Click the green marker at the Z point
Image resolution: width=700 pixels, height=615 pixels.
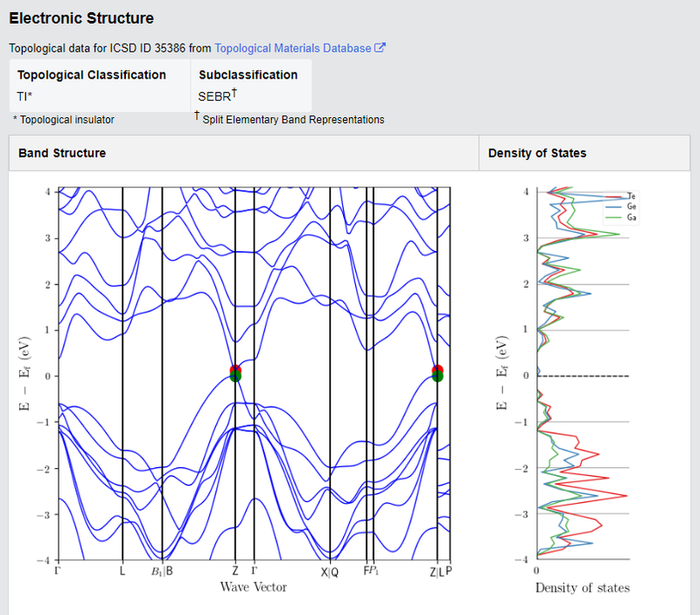point(235,377)
